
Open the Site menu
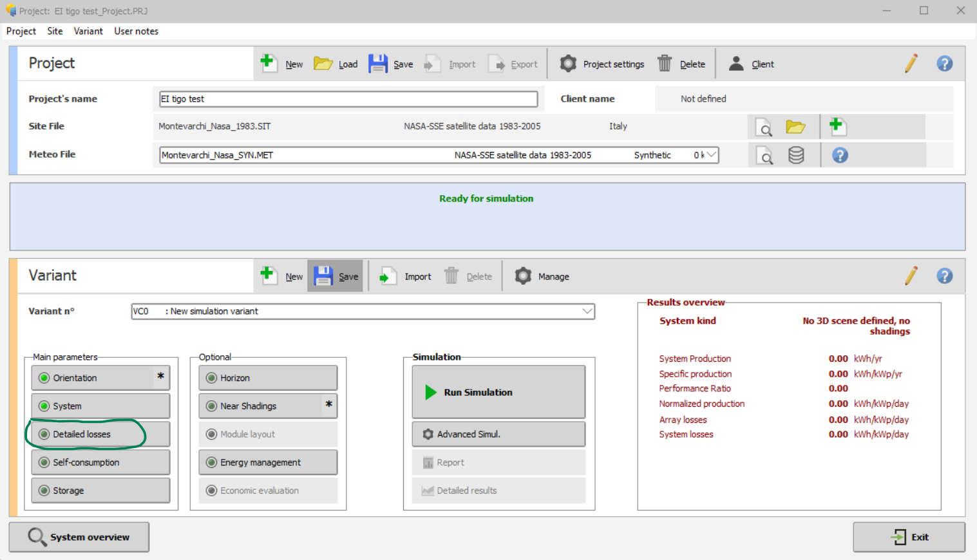pos(55,31)
